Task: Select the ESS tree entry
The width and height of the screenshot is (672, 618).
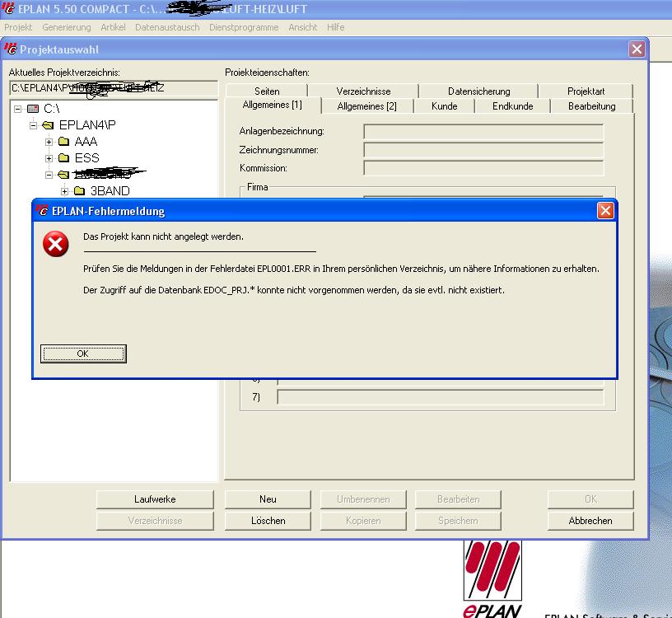Action: 87,158
